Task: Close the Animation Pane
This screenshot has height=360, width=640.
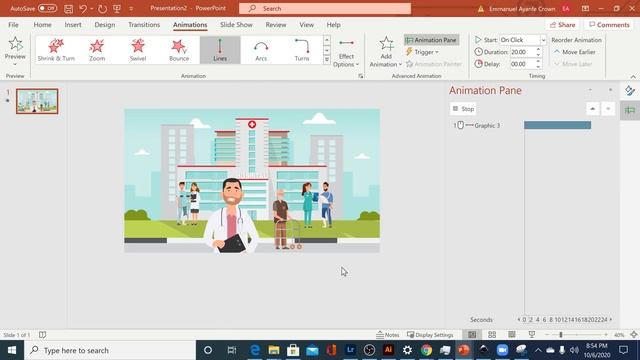Action: [611, 90]
